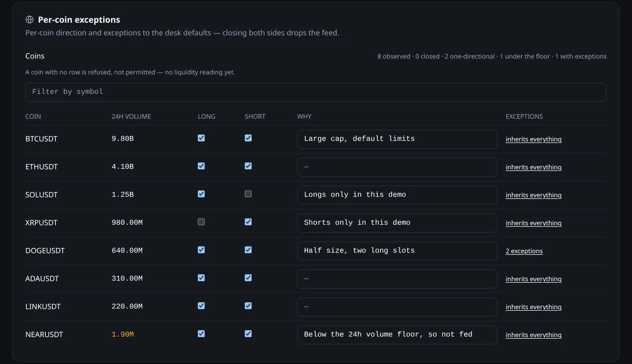
Task: Click the 980.00M volume value
Action: [x=127, y=222]
